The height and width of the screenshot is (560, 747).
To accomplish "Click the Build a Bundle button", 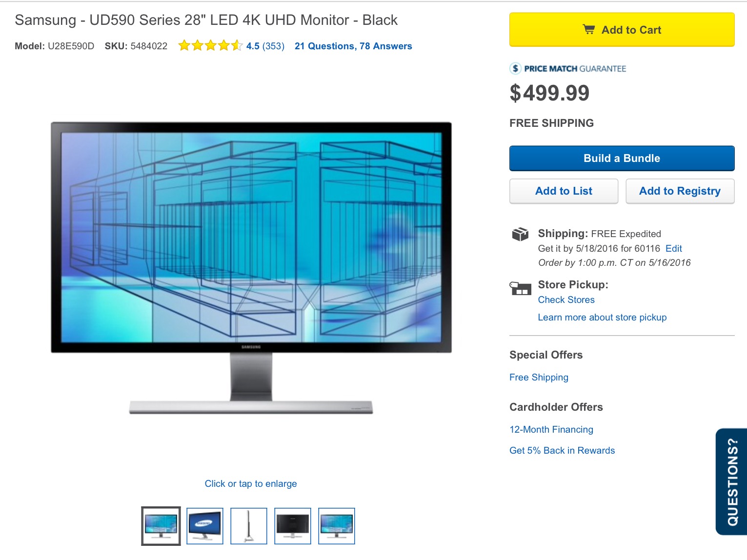I will click(x=622, y=159).
